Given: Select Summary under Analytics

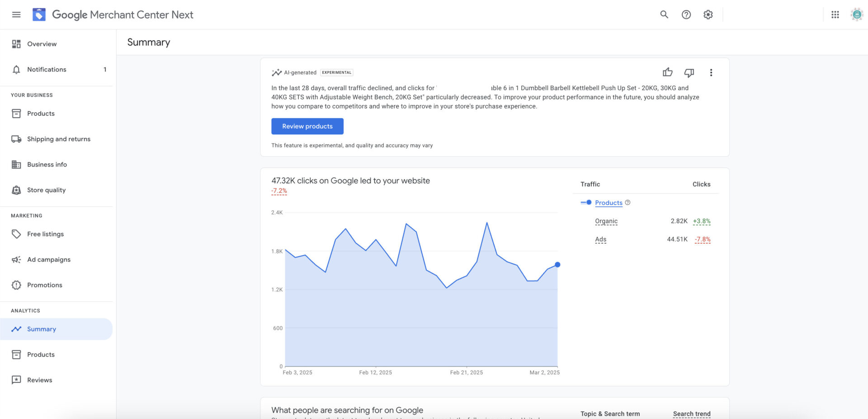Looking at the screenshot, I should tap(56, 329).
